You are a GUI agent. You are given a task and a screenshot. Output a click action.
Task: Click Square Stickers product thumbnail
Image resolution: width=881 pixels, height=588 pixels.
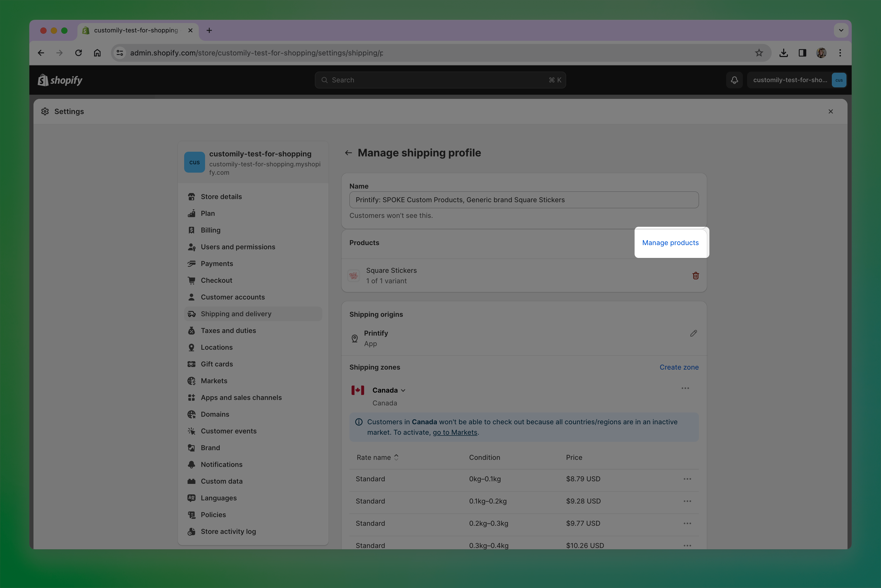coord(354,276)
